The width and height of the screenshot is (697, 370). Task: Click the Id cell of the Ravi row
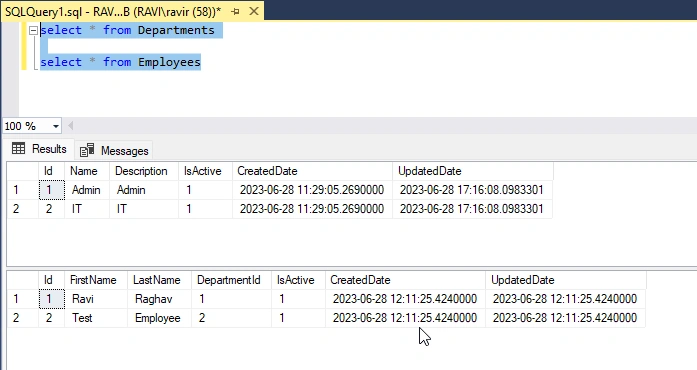click(52, 299)
